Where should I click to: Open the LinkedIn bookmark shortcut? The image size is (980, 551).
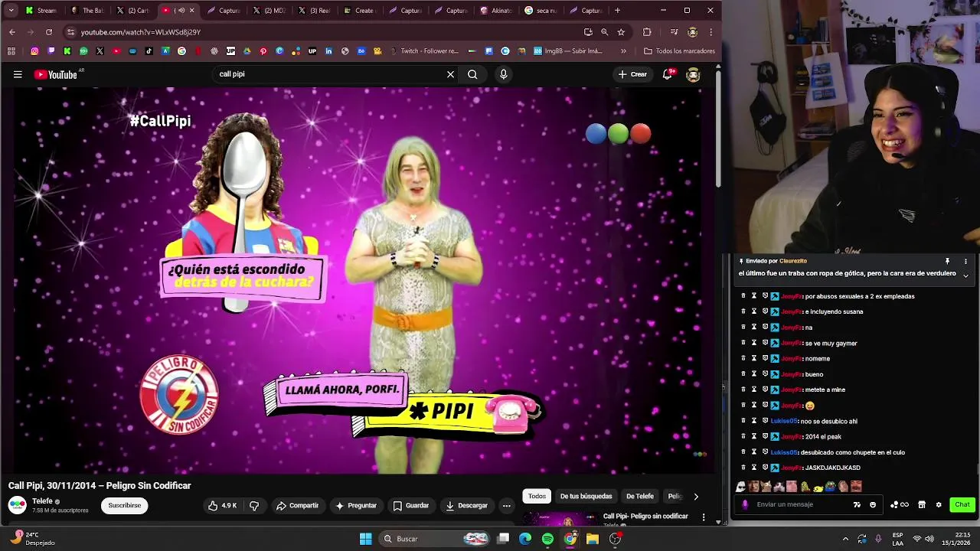point(328,51)
